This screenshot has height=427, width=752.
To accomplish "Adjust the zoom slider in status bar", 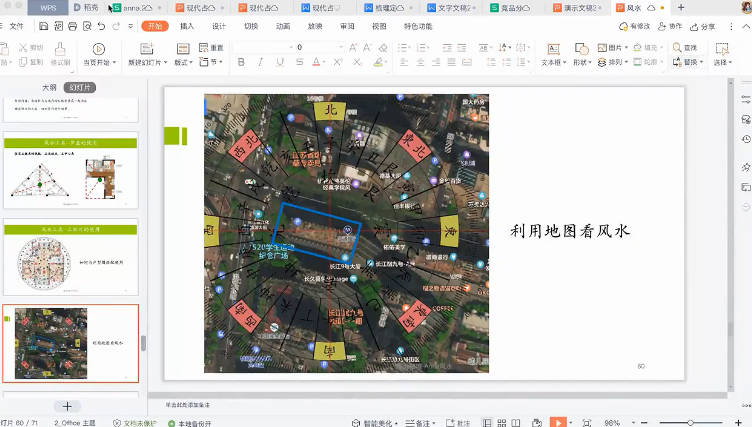I will (x=690, y=422).
